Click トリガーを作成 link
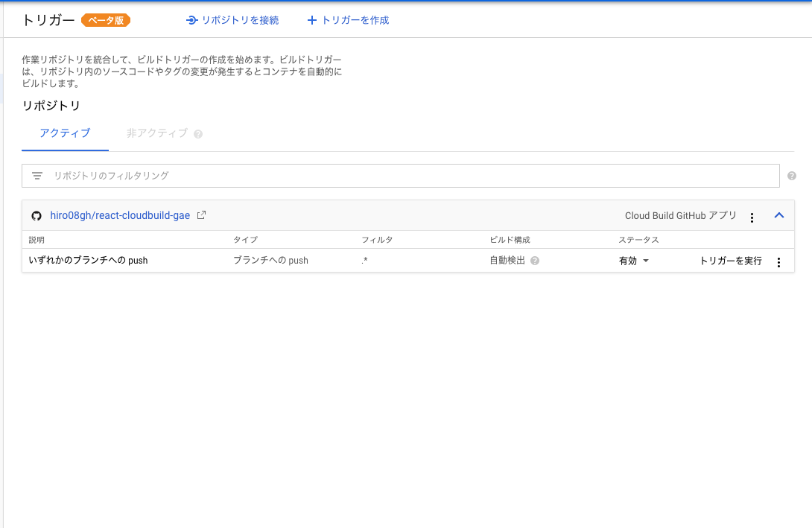The height and width of the screenshot is (528, 812). click(355, 20)
